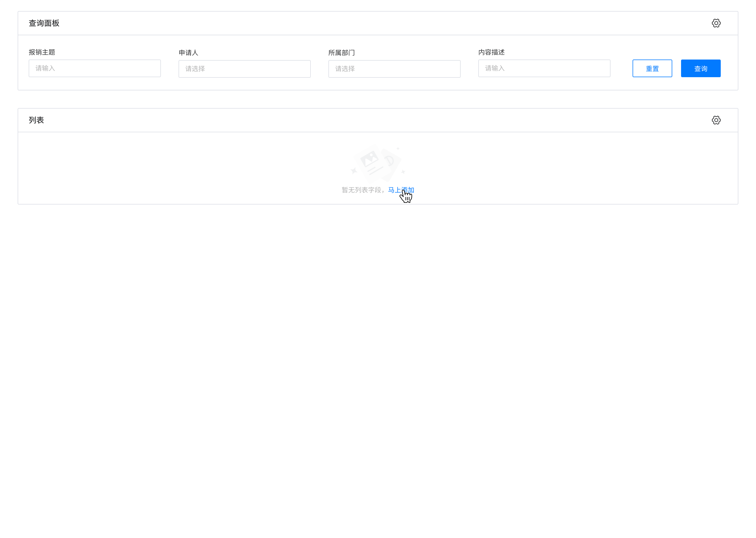
Task: Open the 查询面板 settings gear icon
Action: (715, 23)
